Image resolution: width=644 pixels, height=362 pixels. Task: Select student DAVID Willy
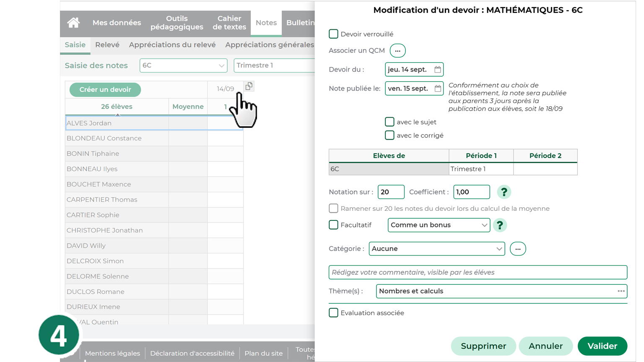[x=117, y=246]
